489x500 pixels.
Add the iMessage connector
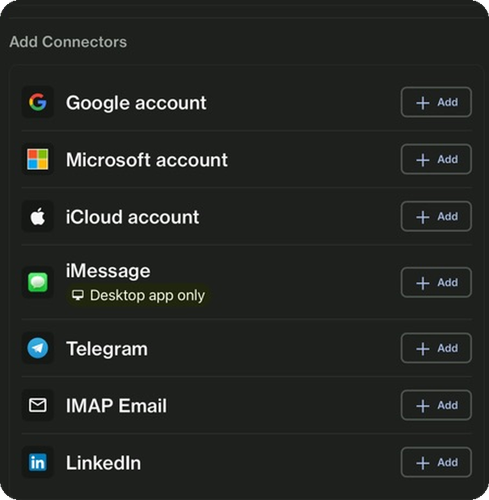436,282
